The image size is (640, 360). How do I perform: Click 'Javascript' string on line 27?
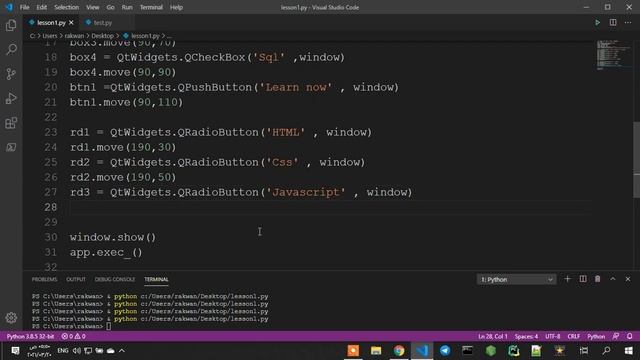[306, 192]
